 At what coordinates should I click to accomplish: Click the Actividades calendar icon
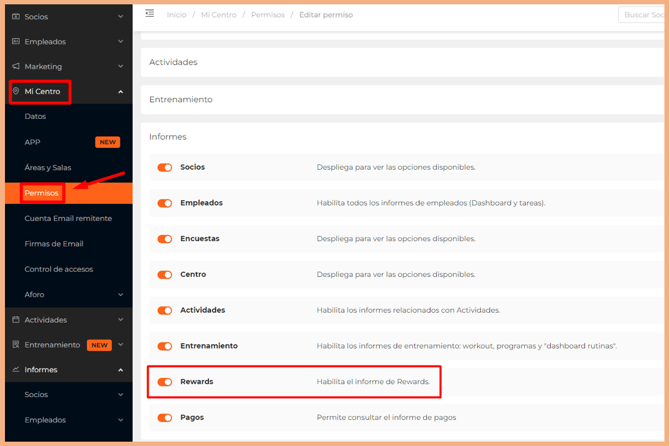point(16,320)
